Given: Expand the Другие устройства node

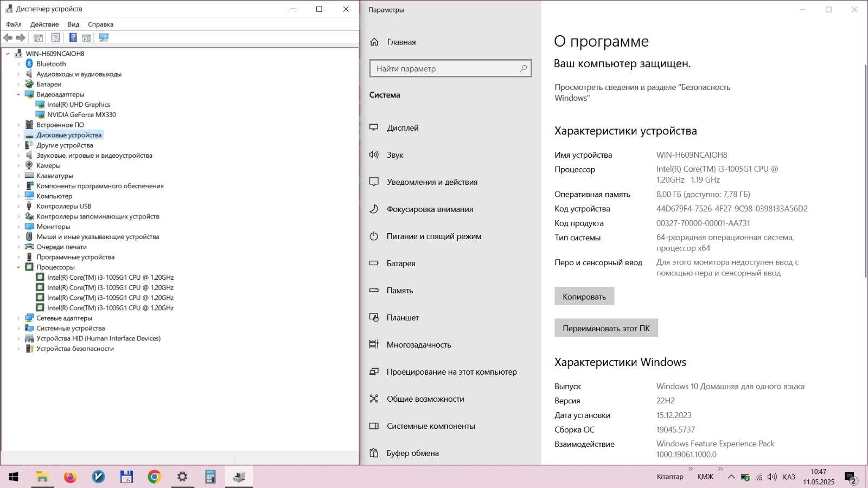Looking at the screenshot, I should [x=18, y=145].
